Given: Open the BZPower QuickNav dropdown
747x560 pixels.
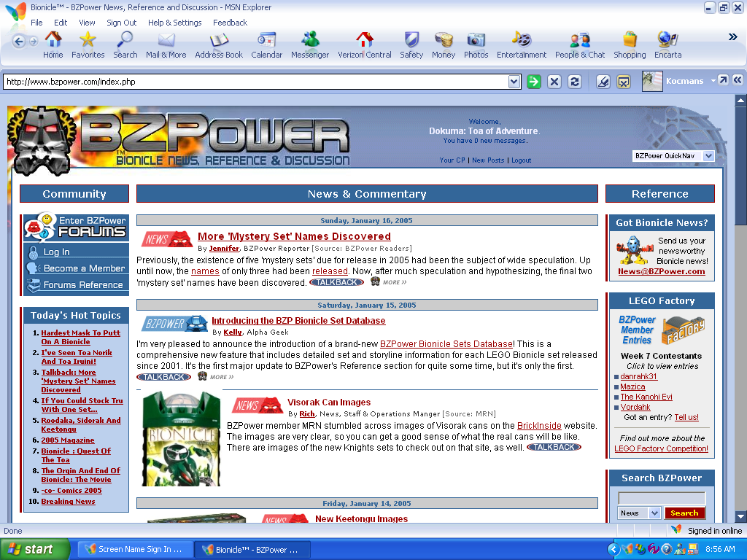Looking at the screenshot, I should click(x=673, y=156).
